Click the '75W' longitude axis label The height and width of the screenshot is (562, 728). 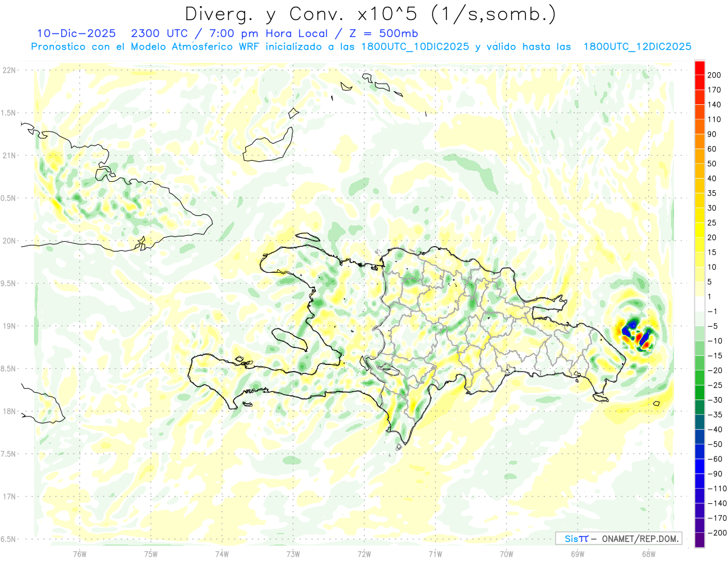point(150,554)
